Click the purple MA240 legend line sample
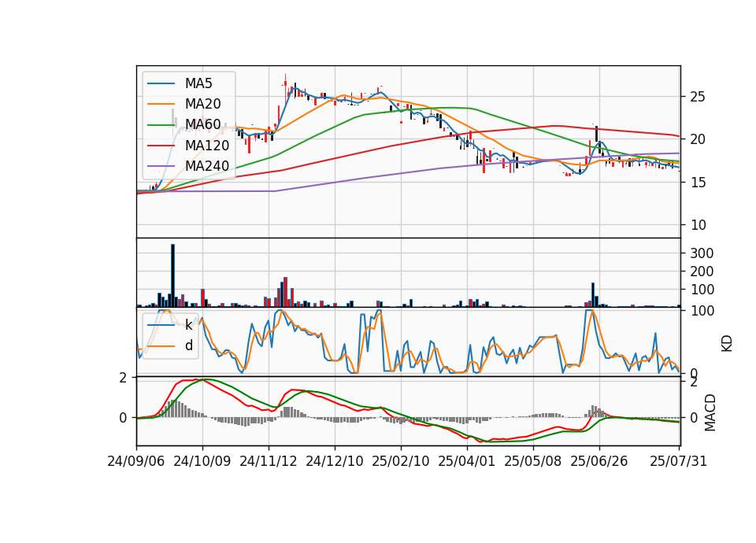This screenshot has height=543, width=756. tap(161, 166)
